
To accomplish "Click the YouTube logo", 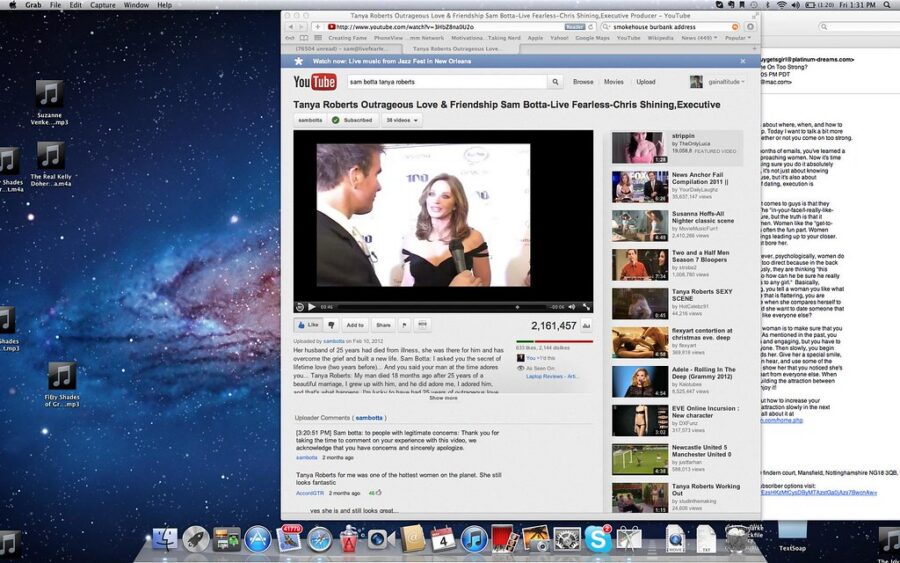I will point(315,82).
